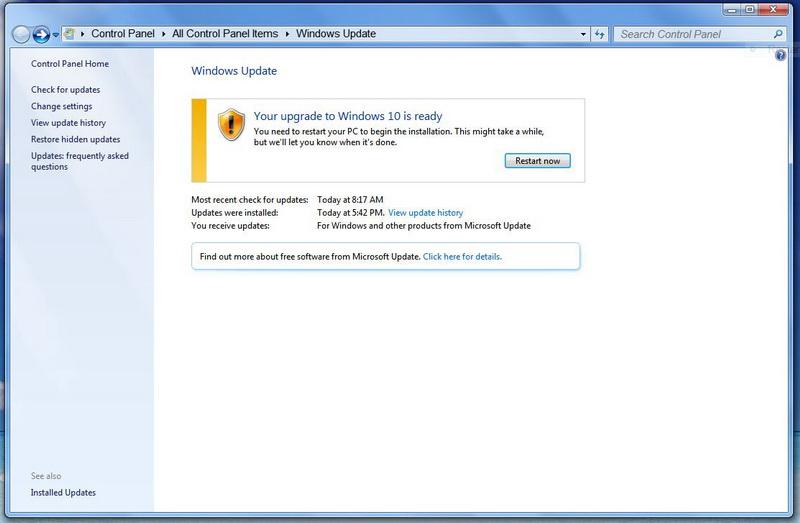Click the refresh button beside address bar
The width and height of the screenshot is (800, 523).
(599, 34)
